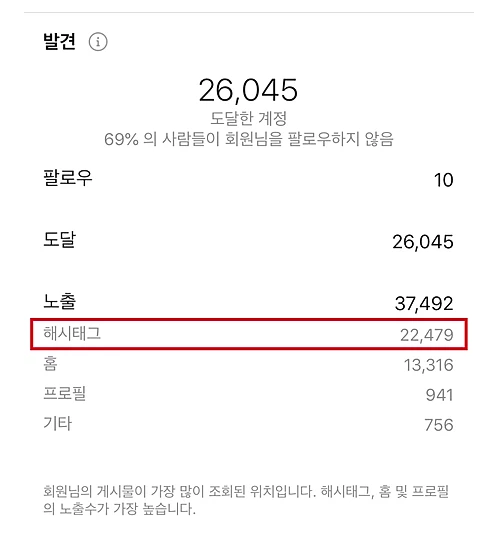Select the 노출 row label
Viewport: 502px width, 541px height.
[x=59, y=302]
